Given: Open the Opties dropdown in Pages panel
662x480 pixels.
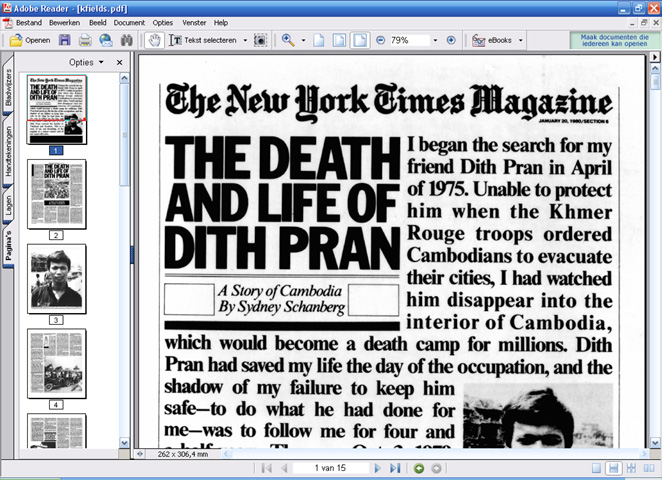Looking at the screenshot, I should 86,62.
